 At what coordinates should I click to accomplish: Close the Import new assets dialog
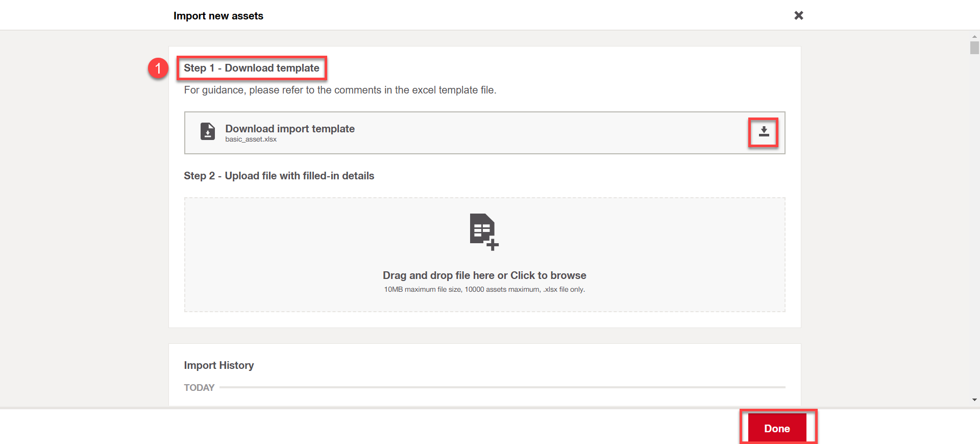pyautogui.click(x=799, y=15)
